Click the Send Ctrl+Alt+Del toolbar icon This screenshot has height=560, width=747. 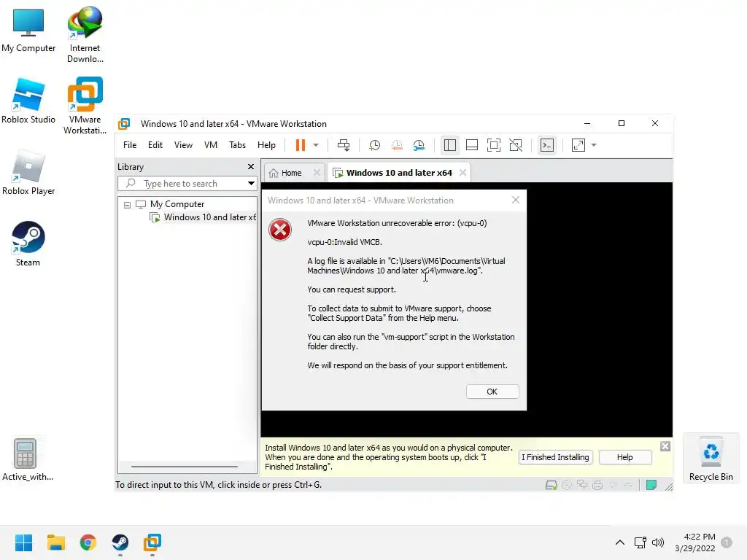pos(344,145)
